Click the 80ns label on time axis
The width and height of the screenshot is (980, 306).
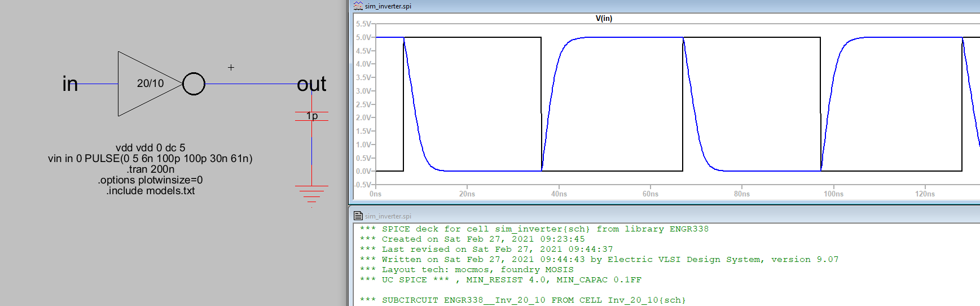(x=742, y=194)
